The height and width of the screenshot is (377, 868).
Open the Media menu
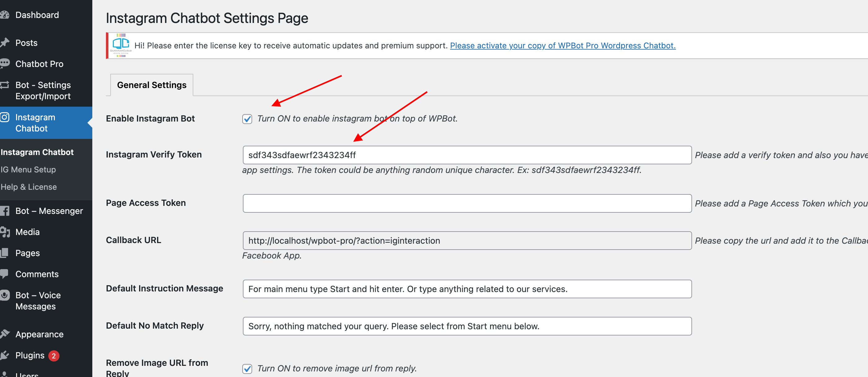[x=27, y=232]
